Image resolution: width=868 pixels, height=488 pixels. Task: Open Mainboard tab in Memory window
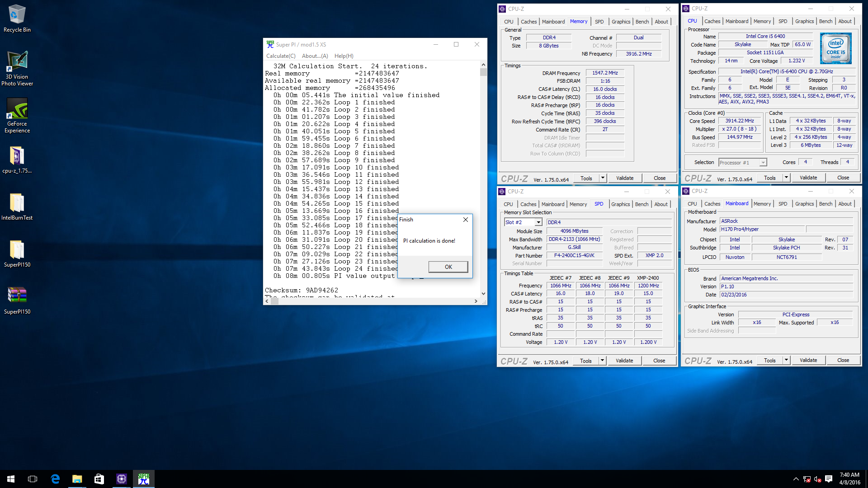click(553, 22)
